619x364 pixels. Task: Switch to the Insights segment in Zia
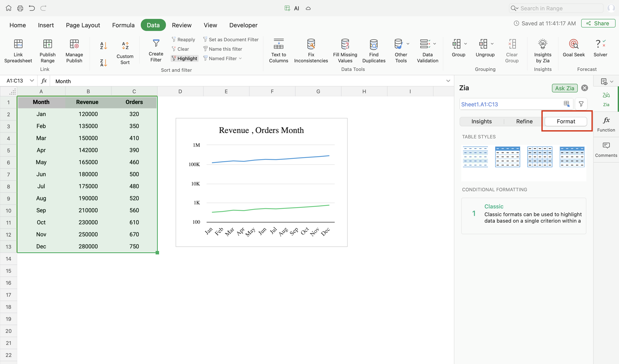tap(481, 121)
